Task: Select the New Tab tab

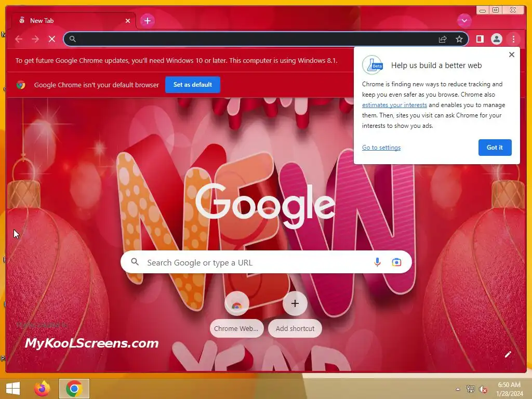Action: pyautogui.click(x=75, y=21)
